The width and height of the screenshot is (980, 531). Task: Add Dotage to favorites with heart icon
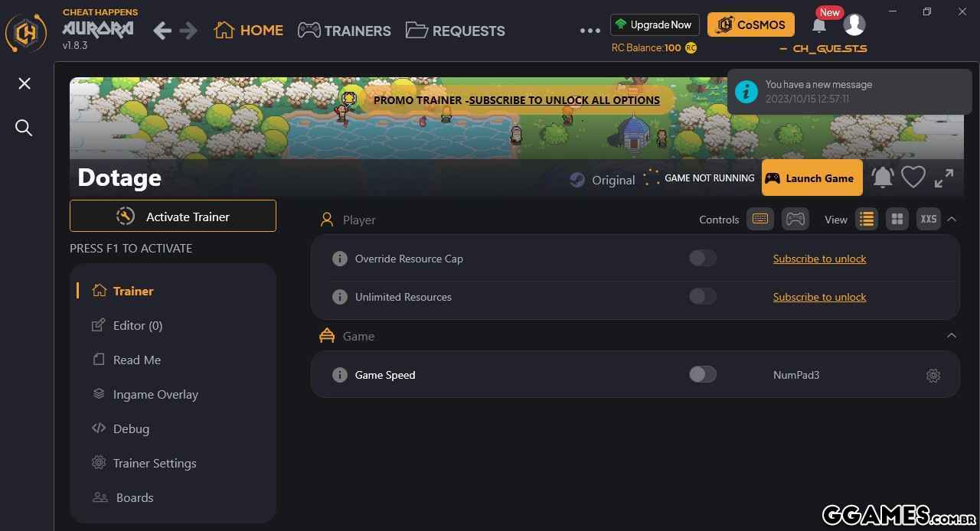point(913,178)
